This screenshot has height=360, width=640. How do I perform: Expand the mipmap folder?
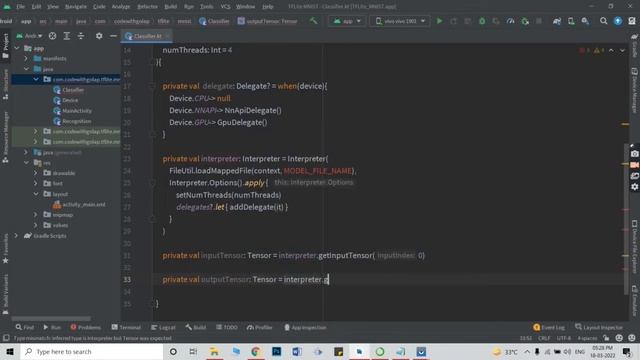(x=36, y=215)
